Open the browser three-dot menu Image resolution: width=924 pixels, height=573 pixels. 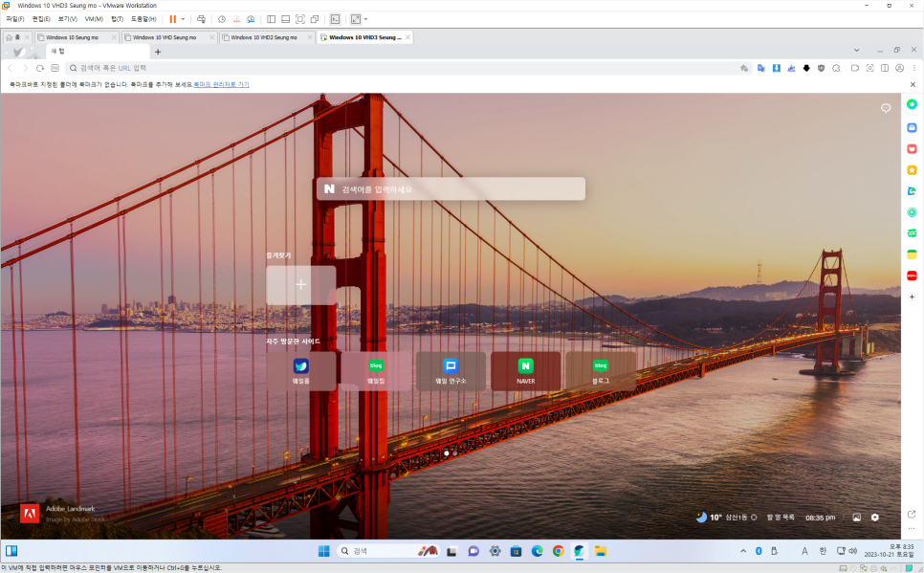point(914,68)
